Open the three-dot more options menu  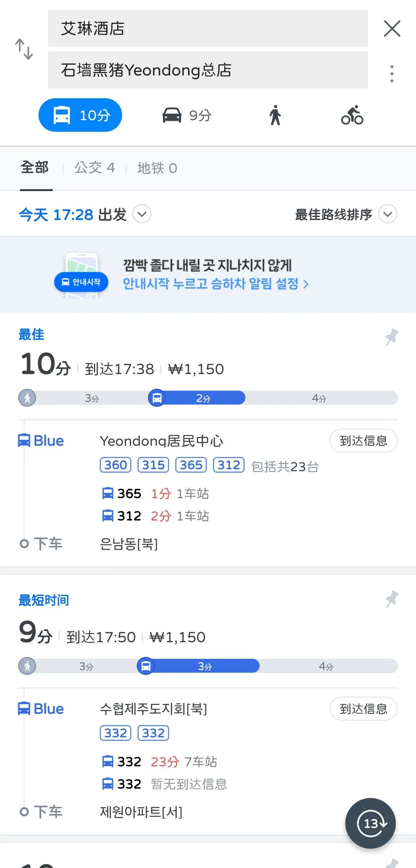click(x=392, y=74)
